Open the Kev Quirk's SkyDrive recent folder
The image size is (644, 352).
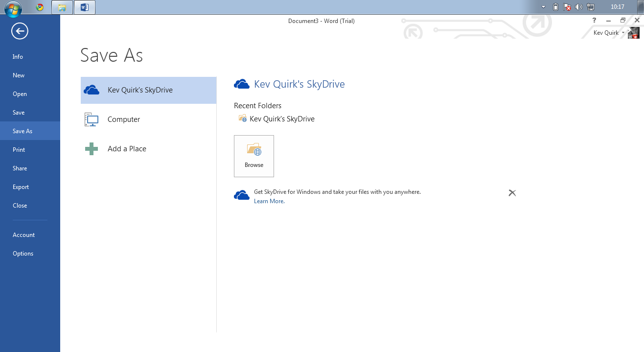281,119
